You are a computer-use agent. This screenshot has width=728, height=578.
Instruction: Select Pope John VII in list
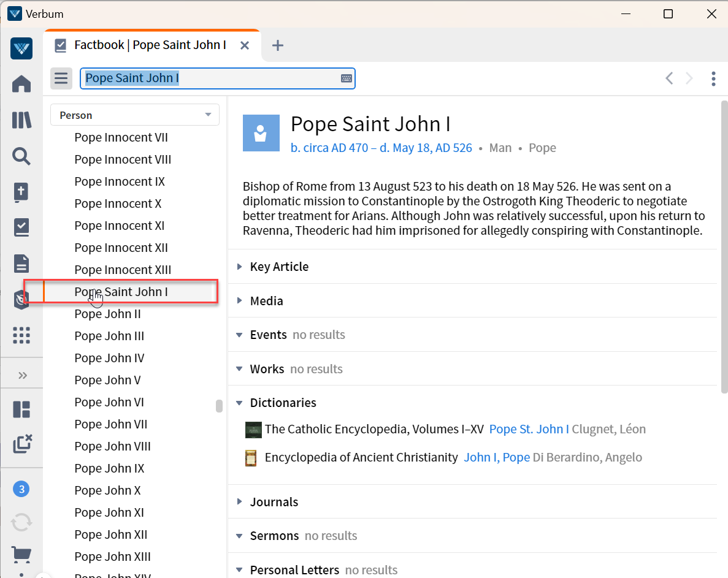pos(110,424)
